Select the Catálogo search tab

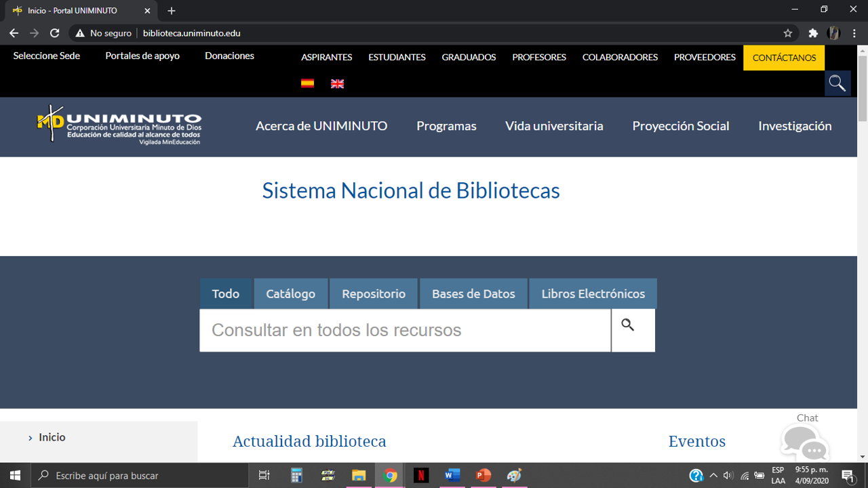coord(291,293)
